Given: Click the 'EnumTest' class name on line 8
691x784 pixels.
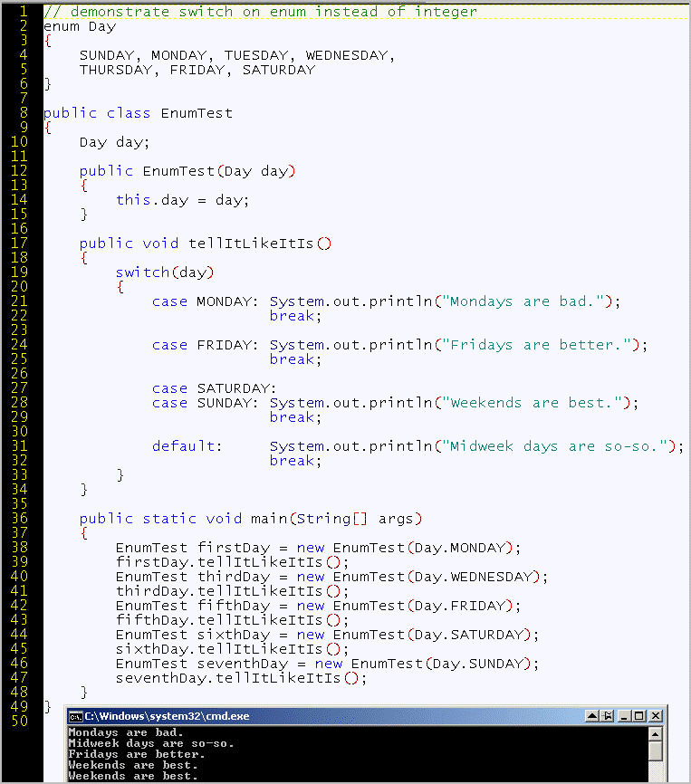Looking at the screenshot, I should pyautogui.click(x=197, y=113).
